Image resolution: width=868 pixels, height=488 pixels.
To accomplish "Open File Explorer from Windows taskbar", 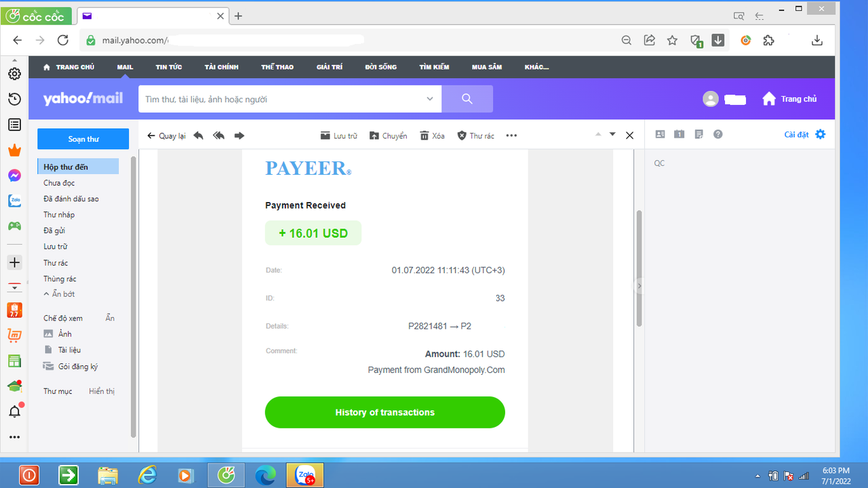I will tap(108, 476).
